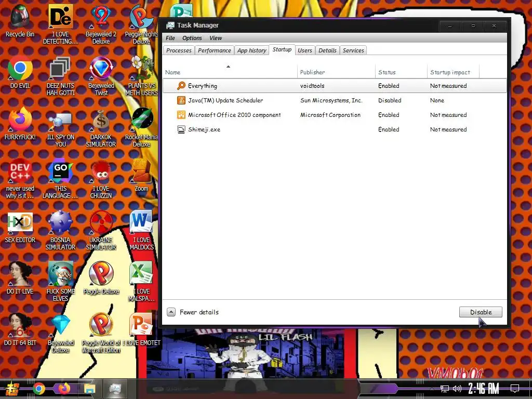Select the Java(TM) Update Scheduler row
Screen dimensions: 532x399
tap(335, 100)
